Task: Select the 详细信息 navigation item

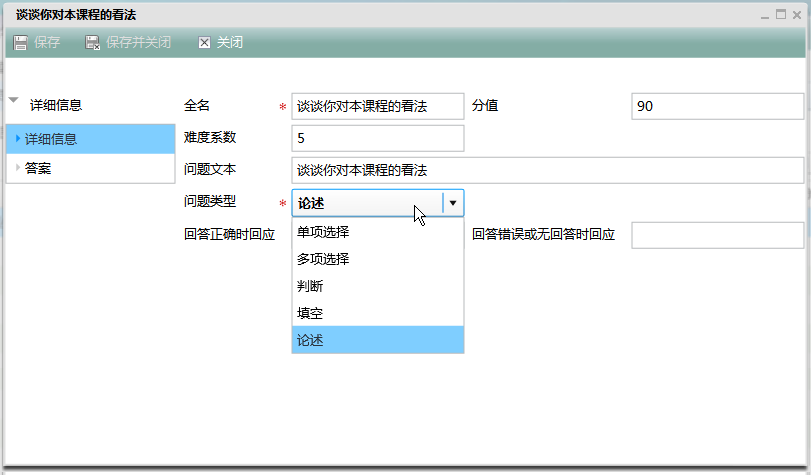Action: point(91,139)
